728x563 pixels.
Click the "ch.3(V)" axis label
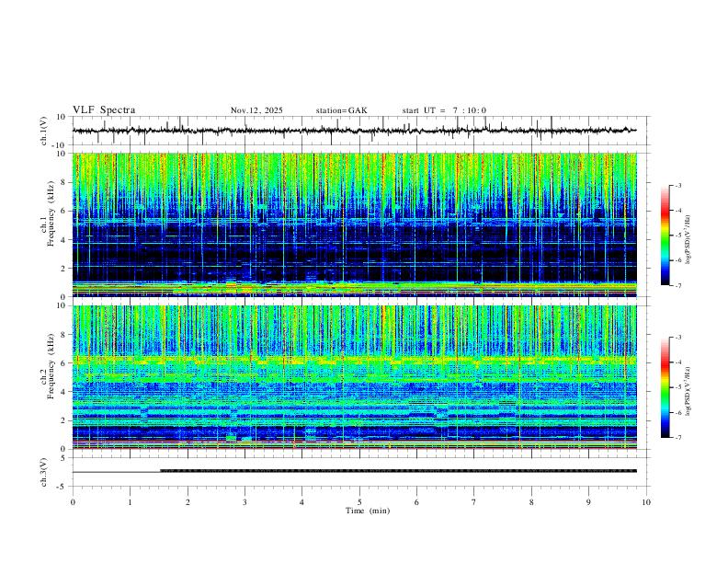(x=44, y=472)
